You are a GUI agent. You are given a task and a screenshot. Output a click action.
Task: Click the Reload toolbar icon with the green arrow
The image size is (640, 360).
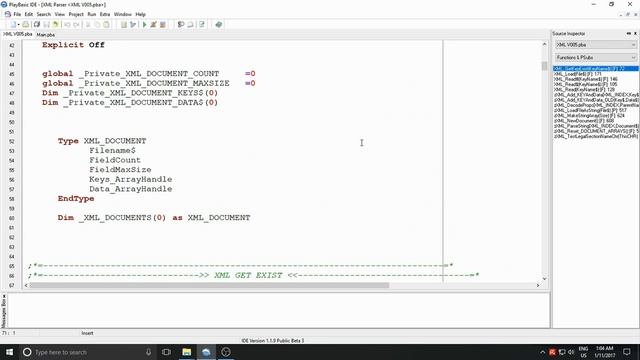tap(55, 25)
